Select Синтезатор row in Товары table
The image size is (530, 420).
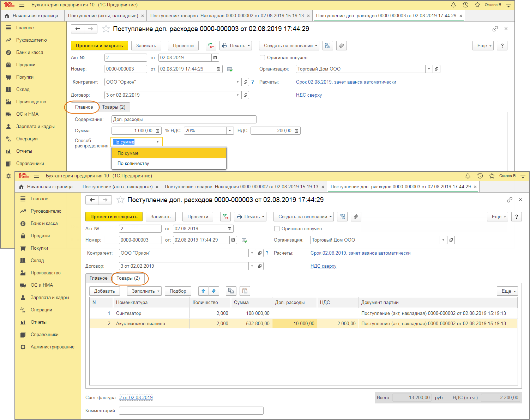click(x=303, y=314)
